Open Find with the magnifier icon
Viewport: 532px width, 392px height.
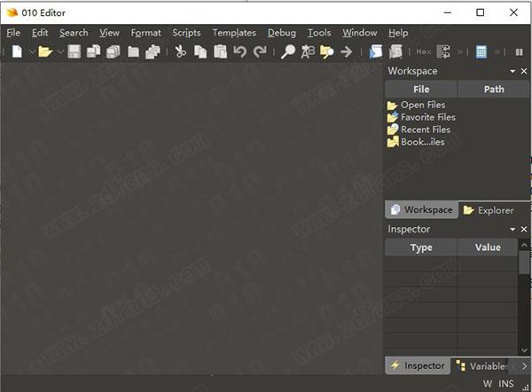coord(288,51)
